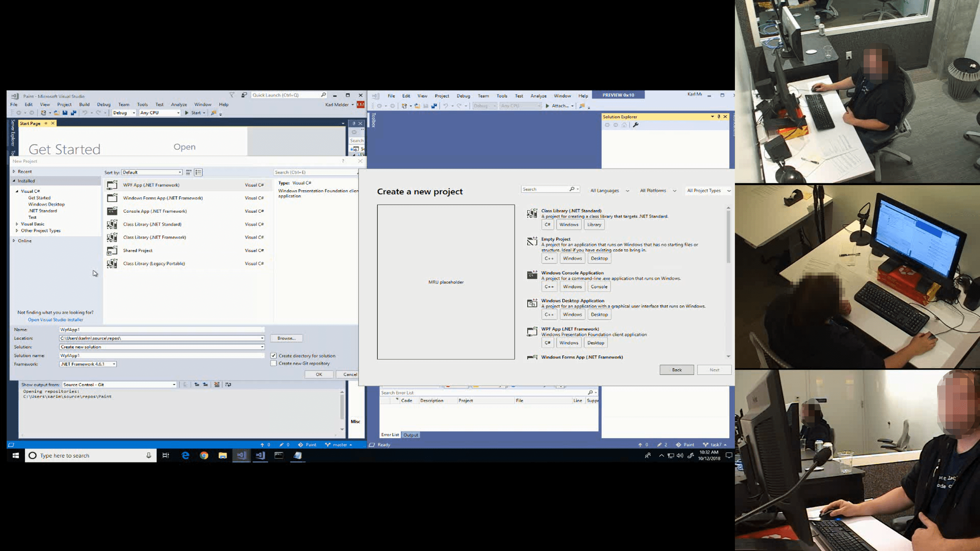Click the C# tag on Class Library
This screenshot has width=980, height=551.
click(x=547, y=225)
